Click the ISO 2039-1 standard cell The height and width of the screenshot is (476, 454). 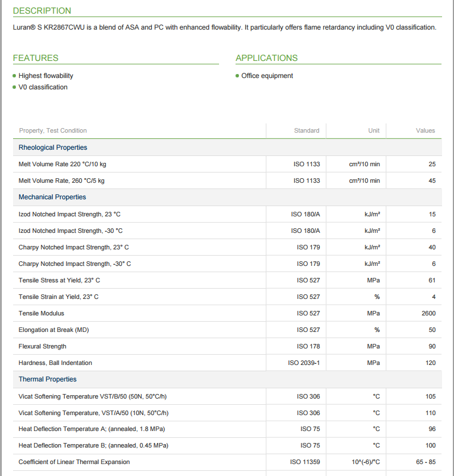point(304,363)
